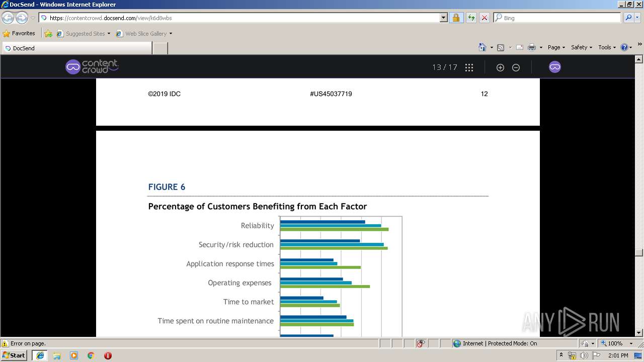Click the RSS feeds icon
This screenshot has height=362, width=644.
501,47
